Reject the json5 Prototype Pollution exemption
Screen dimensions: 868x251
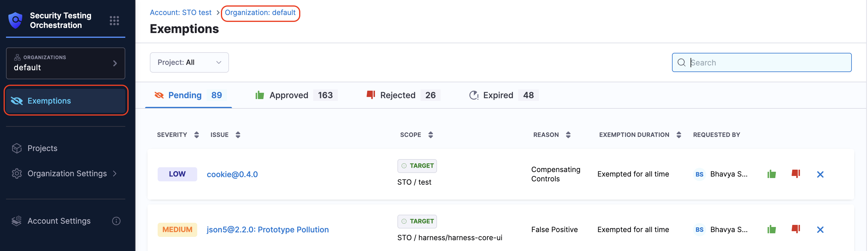(x=795, y=229)
